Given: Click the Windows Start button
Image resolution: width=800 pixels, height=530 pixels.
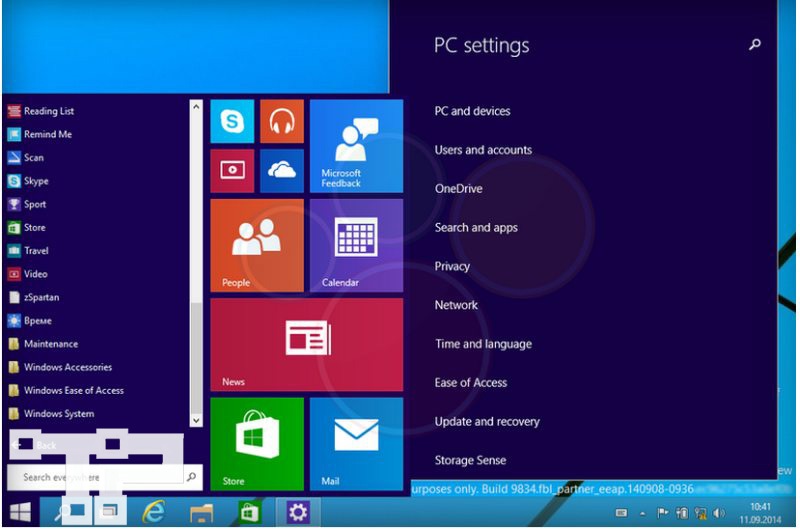Looking at the screenshot, I should (x=20, y=512).
